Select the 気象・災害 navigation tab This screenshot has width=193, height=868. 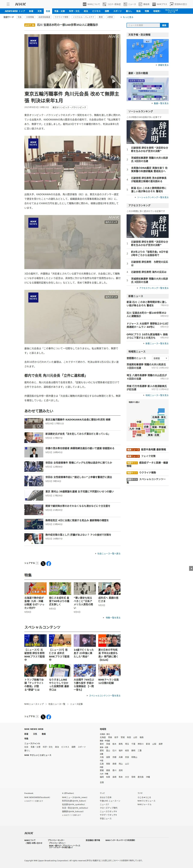pos(59,11)
